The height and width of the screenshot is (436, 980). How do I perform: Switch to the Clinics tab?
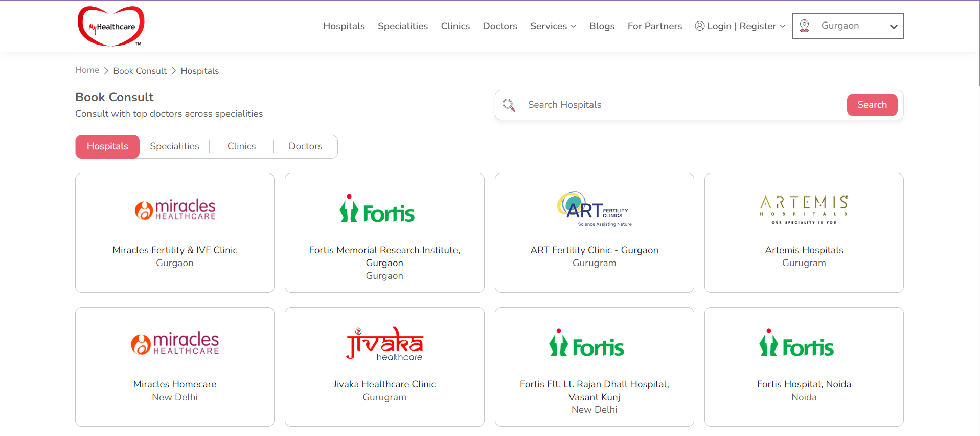click(x=242, y=146)
